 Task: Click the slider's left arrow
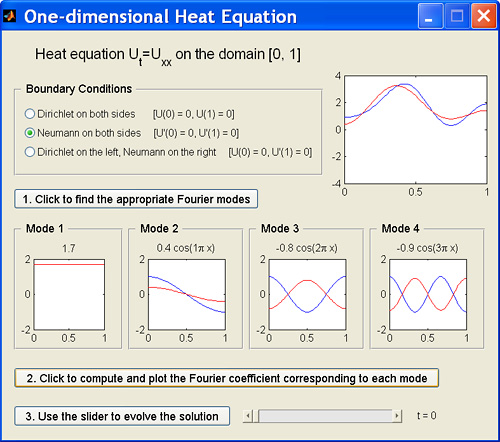tap(248, 416)
